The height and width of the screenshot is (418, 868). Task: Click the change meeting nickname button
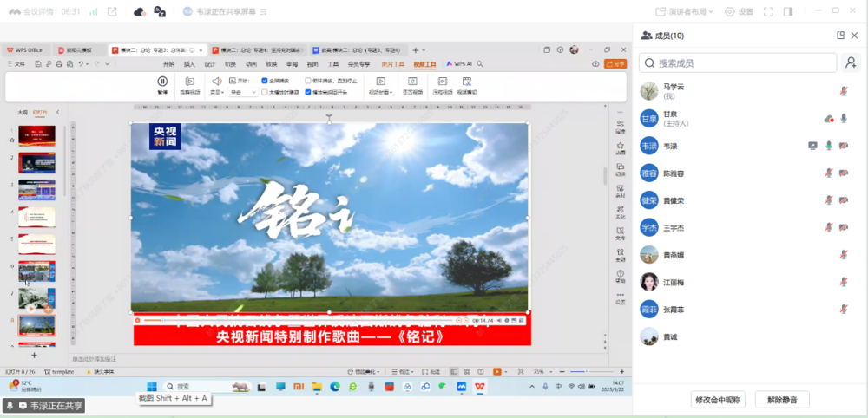click(x=716, y=399)
